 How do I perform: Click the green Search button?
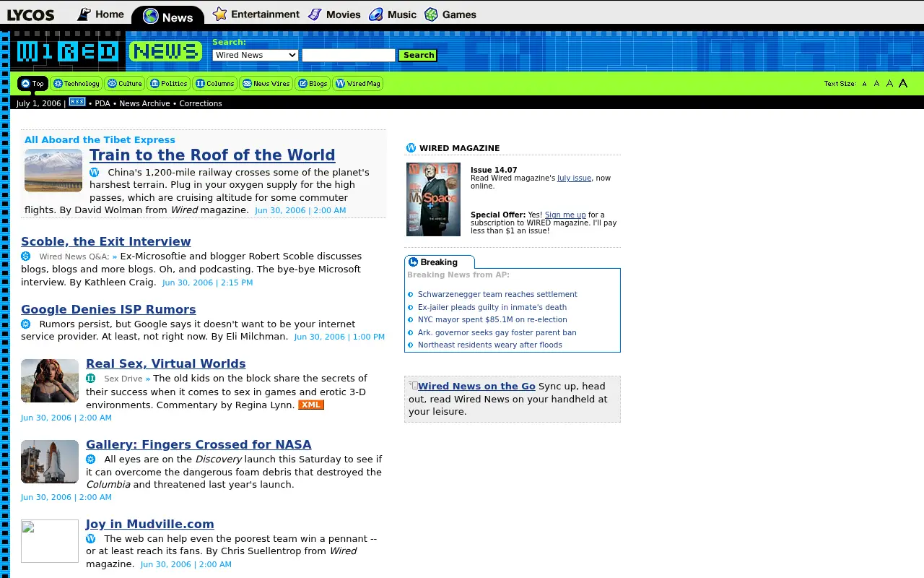[418, 55]
